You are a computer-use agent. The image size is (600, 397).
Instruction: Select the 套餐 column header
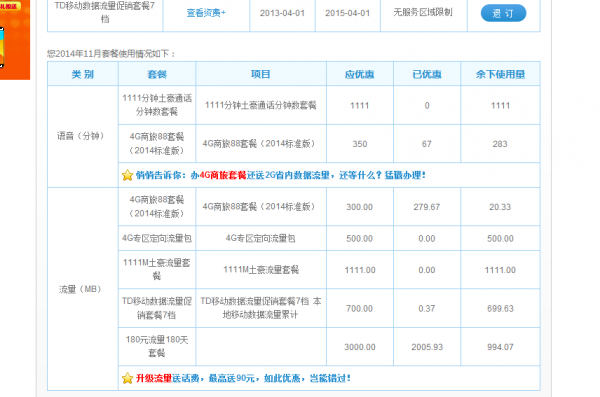(157, 74)
